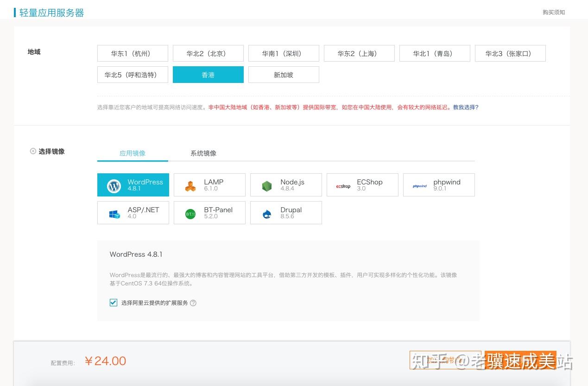588x386 pixels.
Task: Click the 地域 section label
Action: point(34,52)
